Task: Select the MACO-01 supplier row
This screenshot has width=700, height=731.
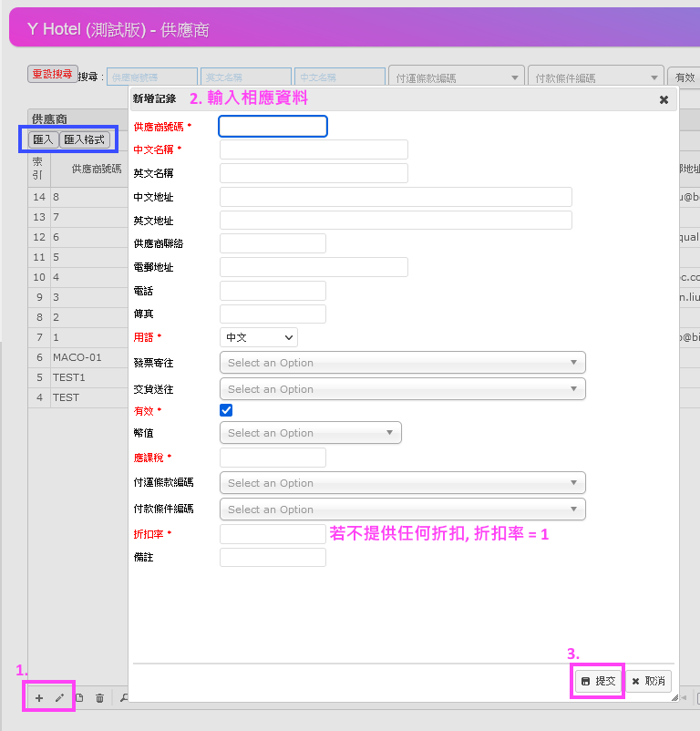Action: (77, 357)
